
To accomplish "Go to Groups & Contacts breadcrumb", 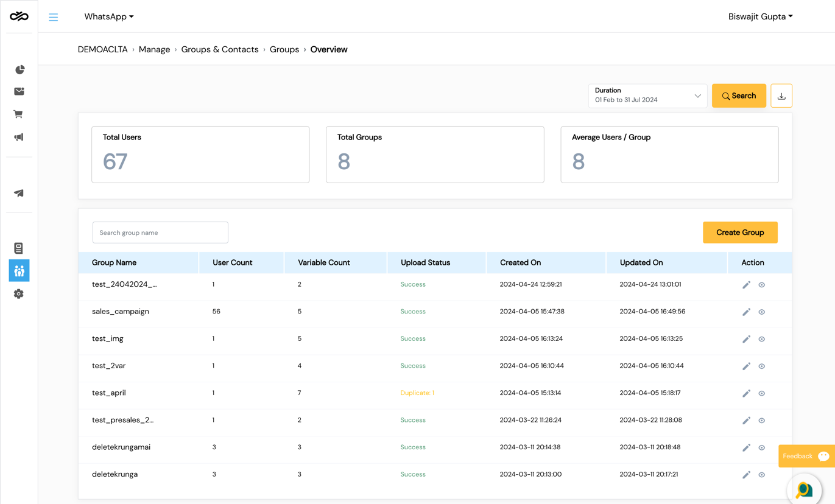I will tap(220, 49).
